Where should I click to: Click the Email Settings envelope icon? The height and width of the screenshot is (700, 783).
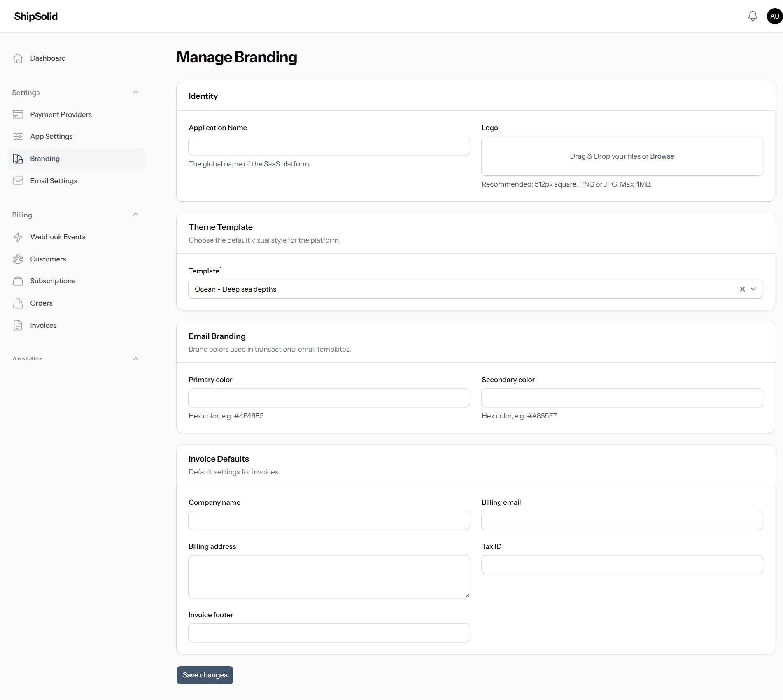coord(18,181)
